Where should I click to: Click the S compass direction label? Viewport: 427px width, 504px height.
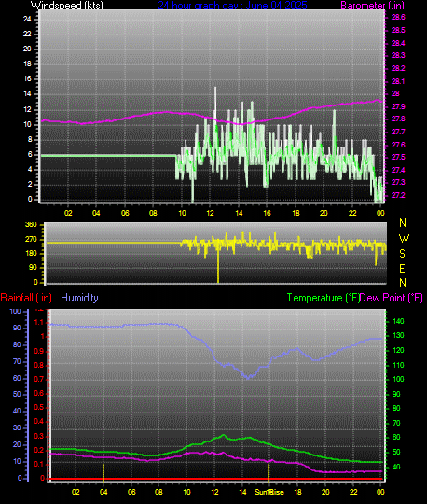pyautogui.click(x=402, y=254)
